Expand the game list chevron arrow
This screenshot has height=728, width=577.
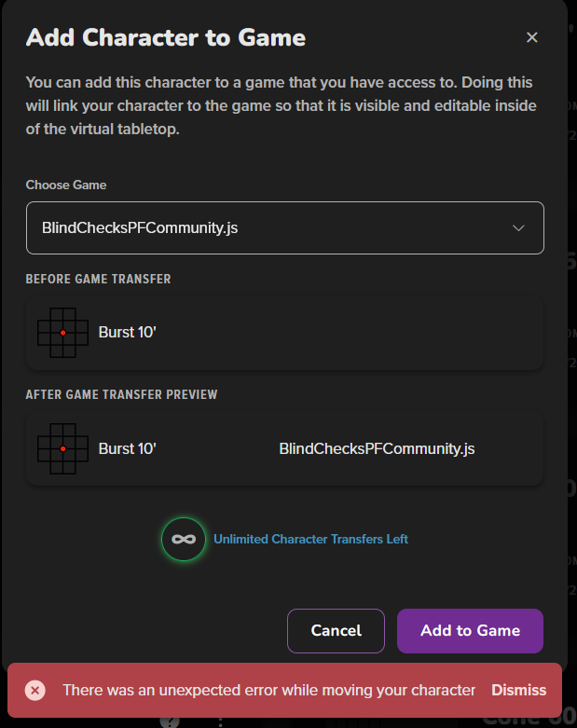pyautogui.click(x=518, y=228)
